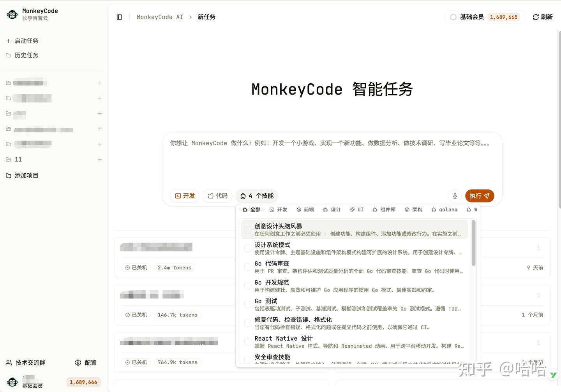Check the React Native 设计 checkbox

(248, 342)
